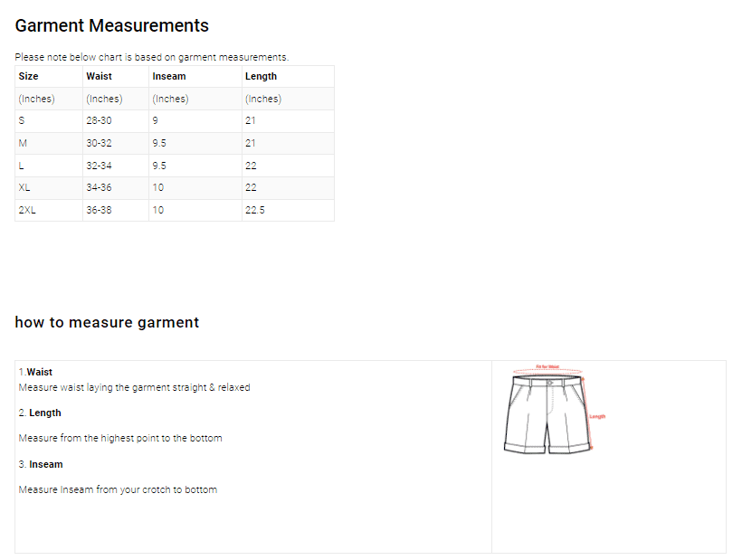Click the '1.Waist' instruction title

click(x=35, y=372)
